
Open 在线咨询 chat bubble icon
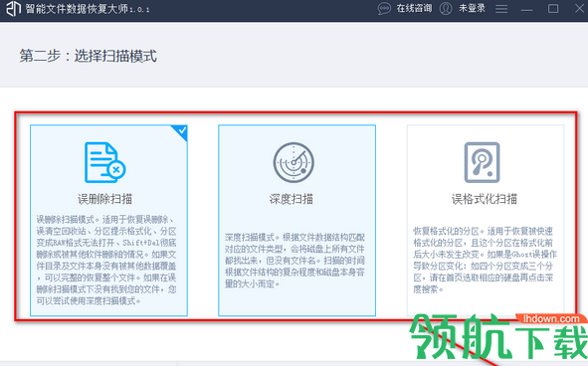click(384, 9)
